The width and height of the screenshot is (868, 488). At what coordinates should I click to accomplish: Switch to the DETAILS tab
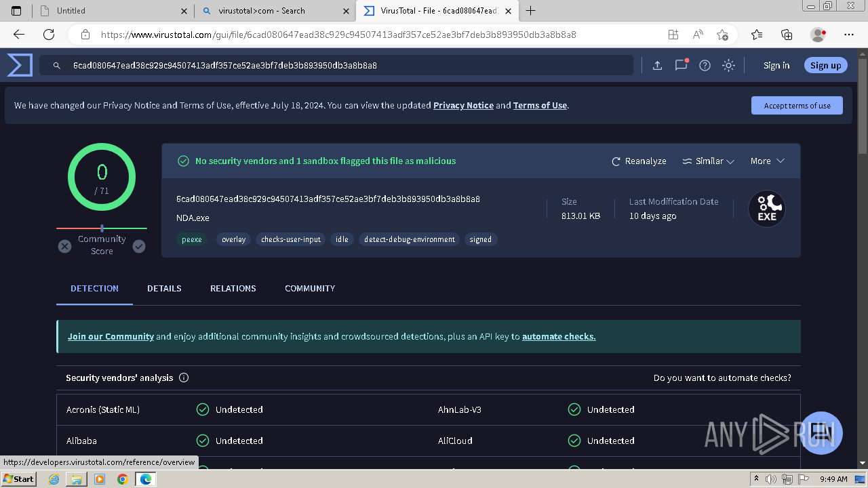pyautogui.click(x=164, y=288)
